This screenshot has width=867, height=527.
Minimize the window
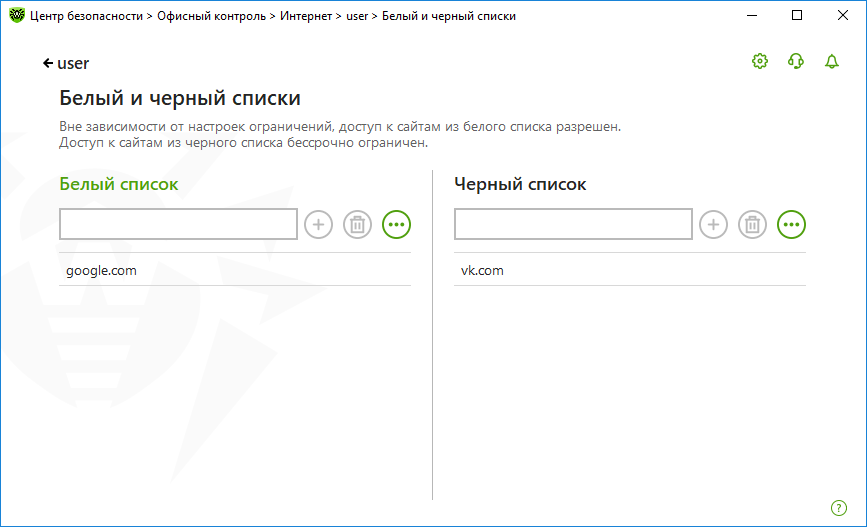(x=751, y=15)
